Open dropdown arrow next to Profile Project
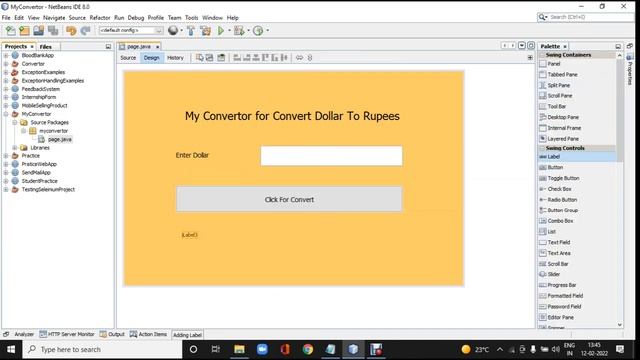Image resolution: width=640 pixels, height=360 pixels. tap(267, 31)
